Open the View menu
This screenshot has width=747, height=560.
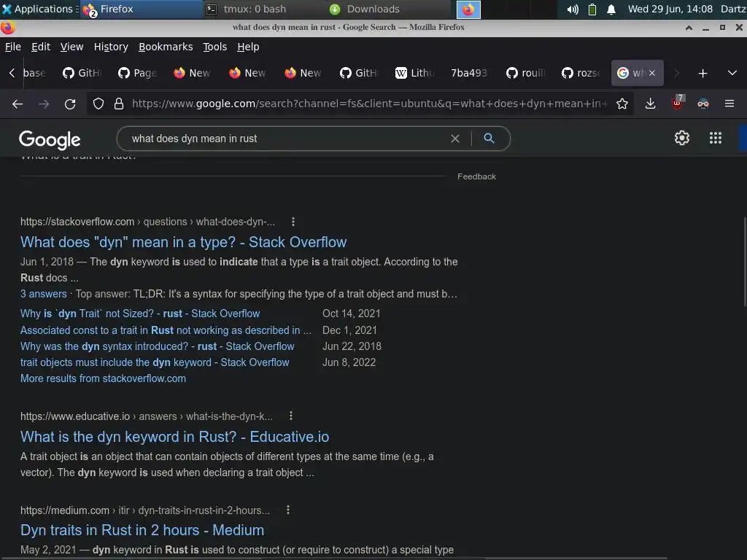coord(71,47)
